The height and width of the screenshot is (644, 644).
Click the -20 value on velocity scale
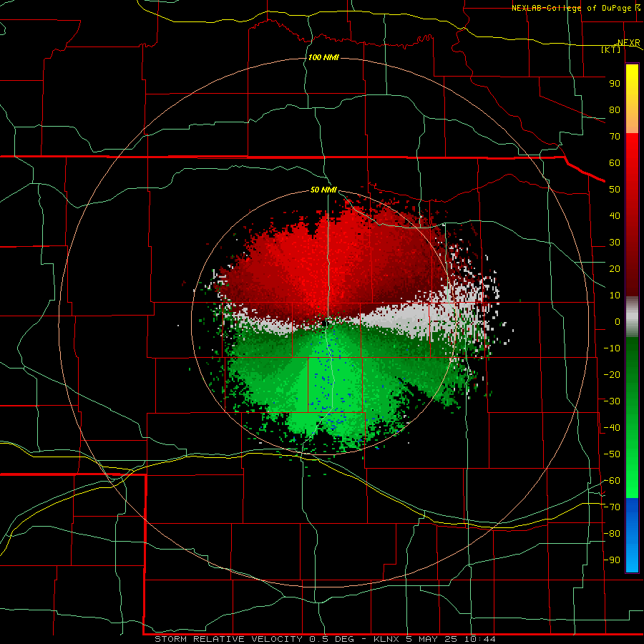(612, 374)
